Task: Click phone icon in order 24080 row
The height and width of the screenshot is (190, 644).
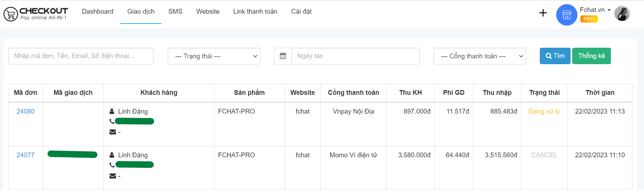Action: 112,121
